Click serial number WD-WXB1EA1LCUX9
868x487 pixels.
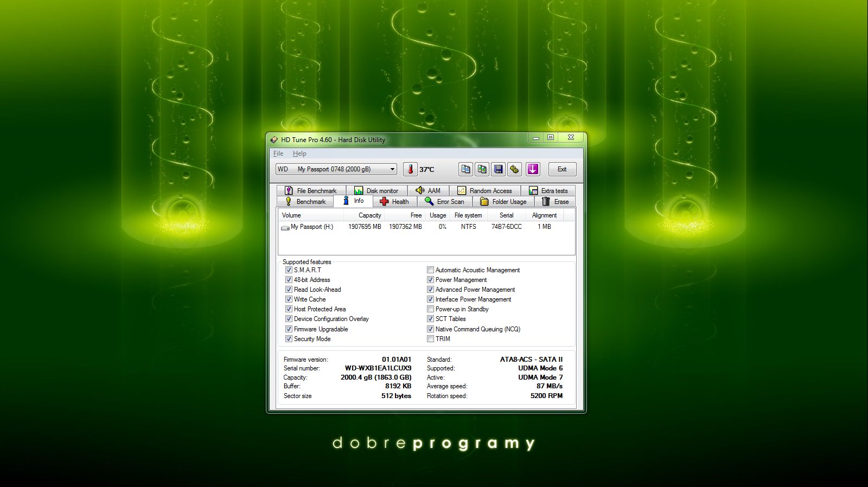(378, 368)
